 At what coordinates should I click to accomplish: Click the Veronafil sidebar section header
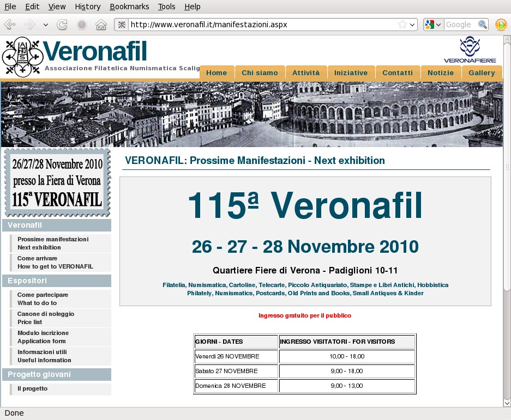(x=57, y=225)
